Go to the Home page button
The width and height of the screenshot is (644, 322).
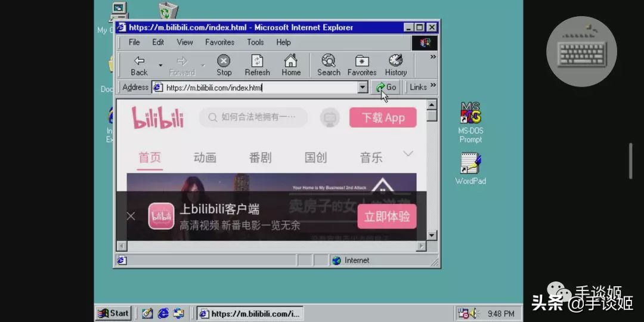(x=291, y=65)
